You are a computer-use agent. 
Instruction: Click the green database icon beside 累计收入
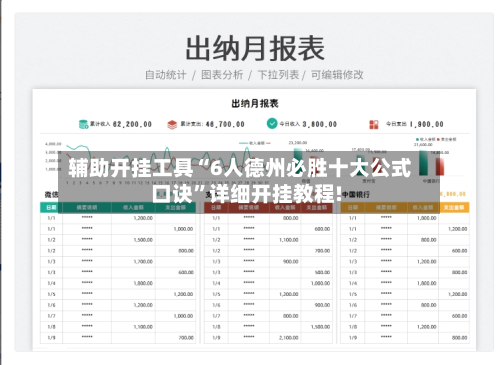(x=83, y=124)
